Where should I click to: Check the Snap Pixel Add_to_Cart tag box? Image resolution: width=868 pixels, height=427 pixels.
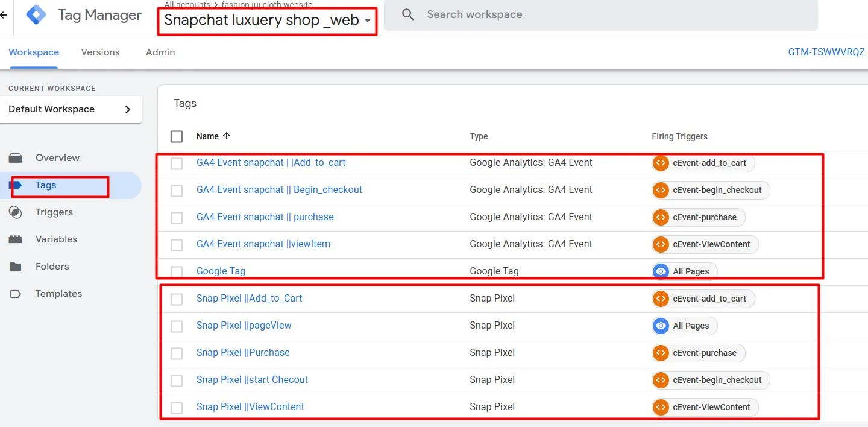(x=177, y=299)
